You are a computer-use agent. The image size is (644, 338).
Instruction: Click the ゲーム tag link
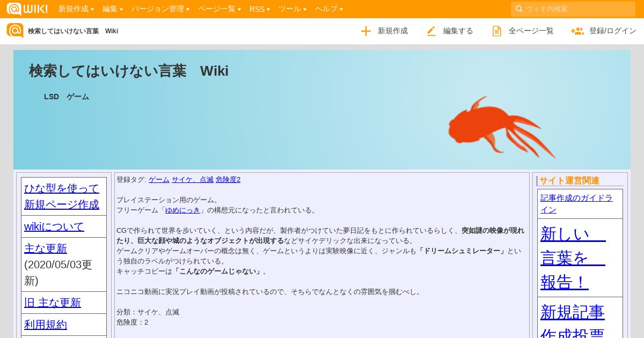tap(159, 180)
